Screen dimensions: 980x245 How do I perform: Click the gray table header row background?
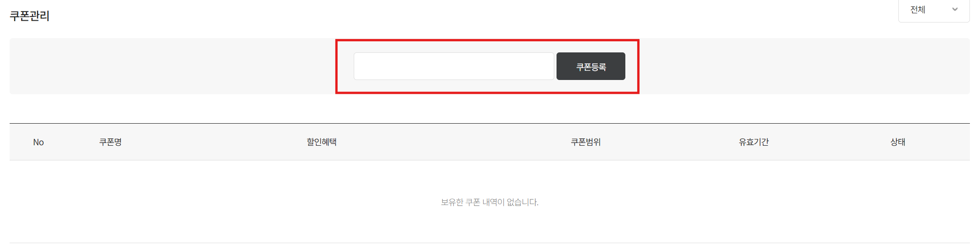point(490,142)
